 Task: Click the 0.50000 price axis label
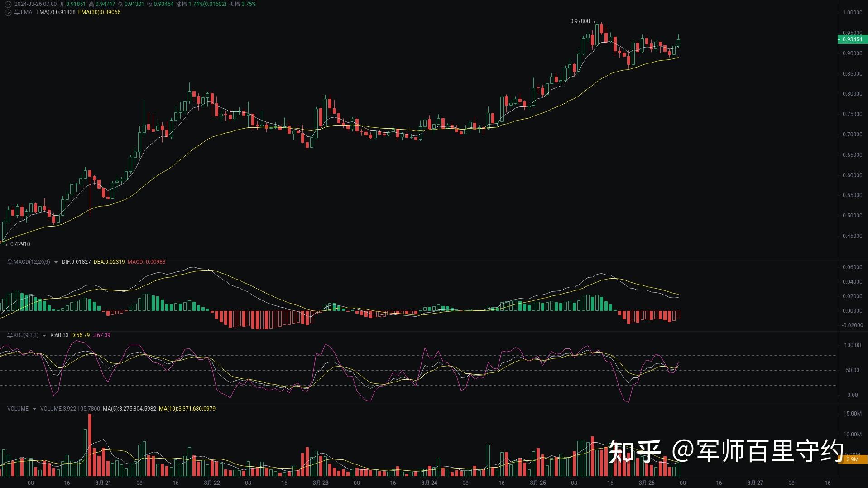852,216
